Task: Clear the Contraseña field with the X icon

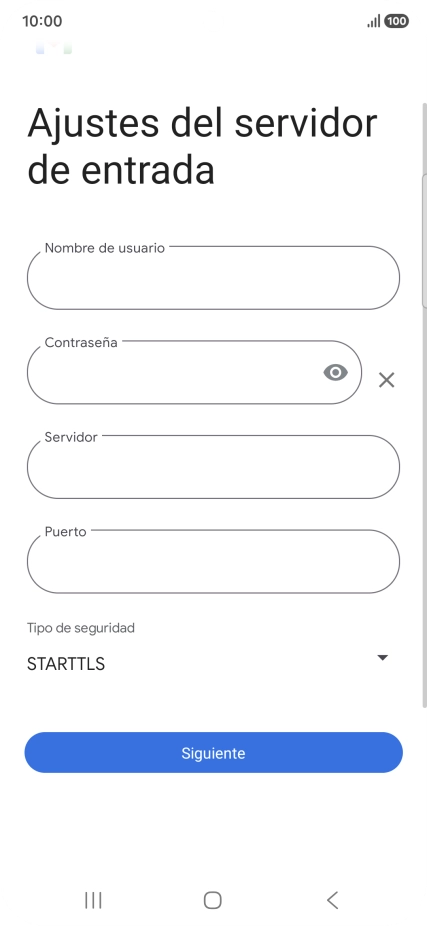Action: tap(386, 380)
